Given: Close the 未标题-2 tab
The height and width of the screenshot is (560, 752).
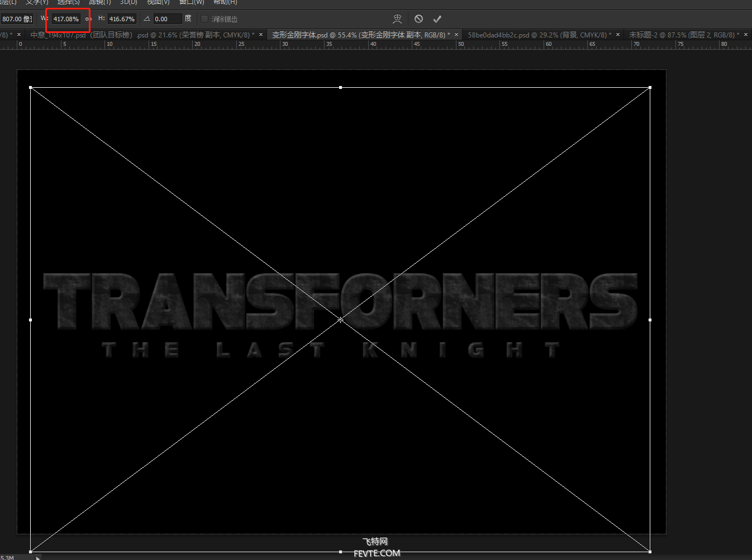Looking at the screenshot, I should tap(746, 35).
